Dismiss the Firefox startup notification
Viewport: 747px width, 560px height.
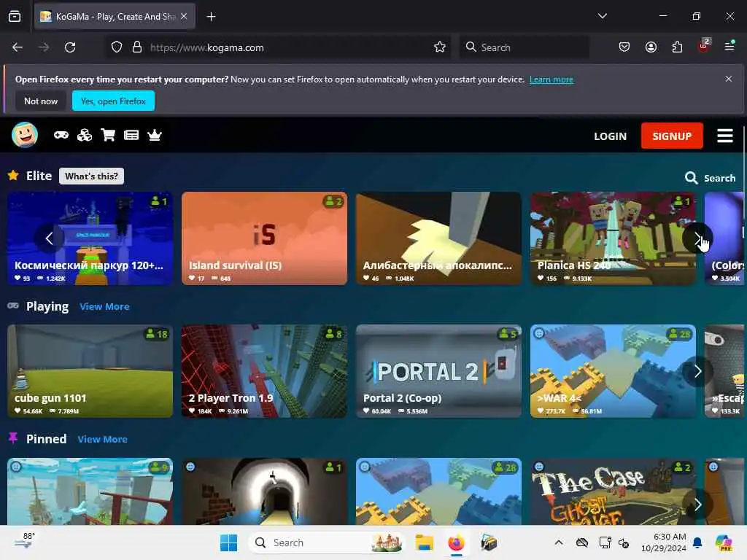click(729, 79)
